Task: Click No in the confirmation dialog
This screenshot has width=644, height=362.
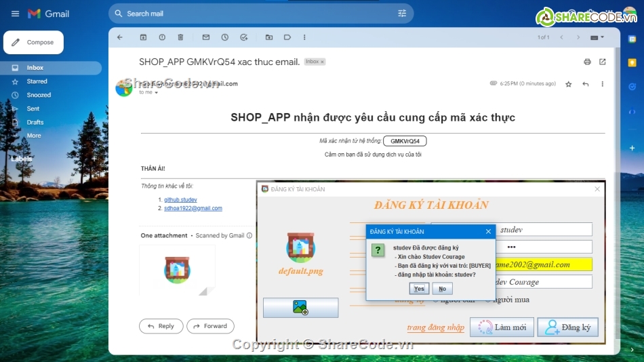Action: [x=442, y=289]
